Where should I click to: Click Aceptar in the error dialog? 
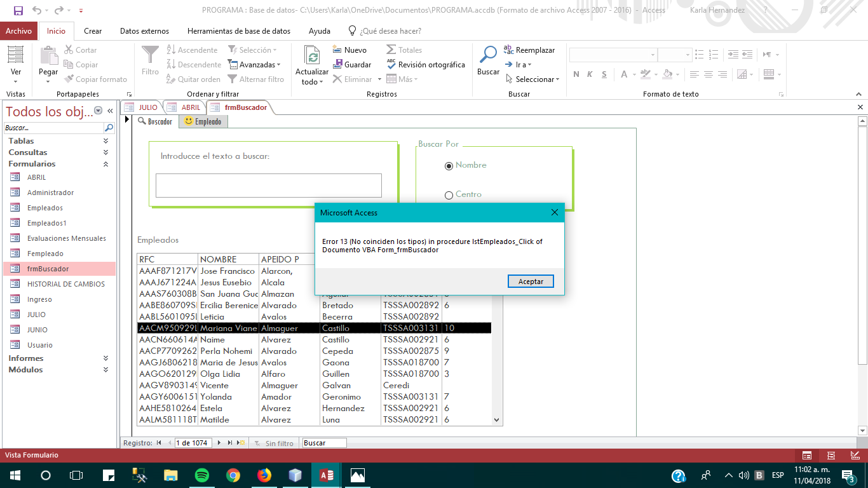[531, 281]
